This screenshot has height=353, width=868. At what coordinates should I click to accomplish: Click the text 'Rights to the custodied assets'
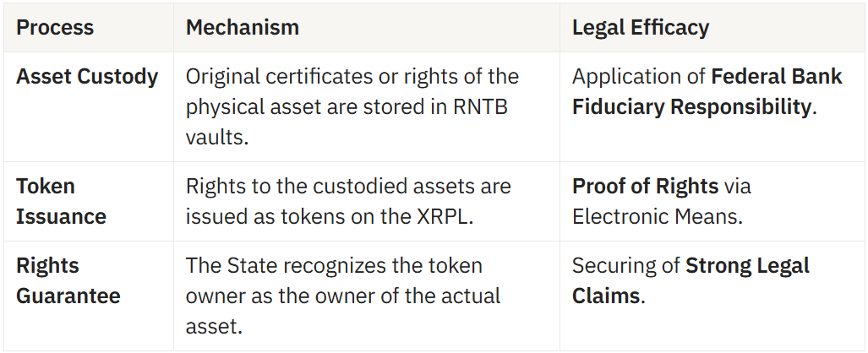[x=348, y=187]
